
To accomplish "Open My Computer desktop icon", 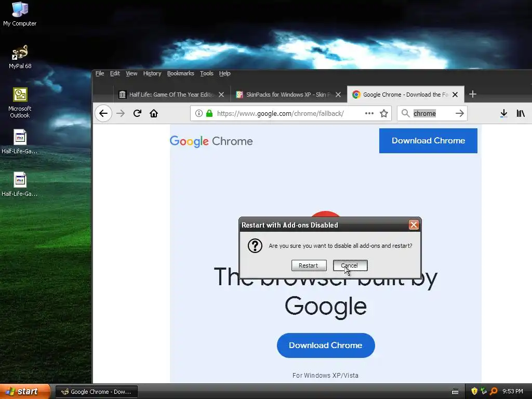I will (20, 14).
